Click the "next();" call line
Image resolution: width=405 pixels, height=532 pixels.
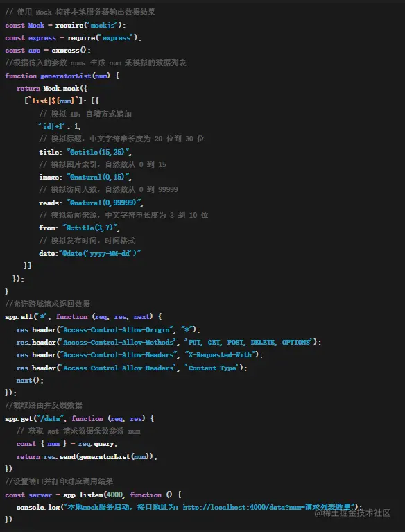30,381
